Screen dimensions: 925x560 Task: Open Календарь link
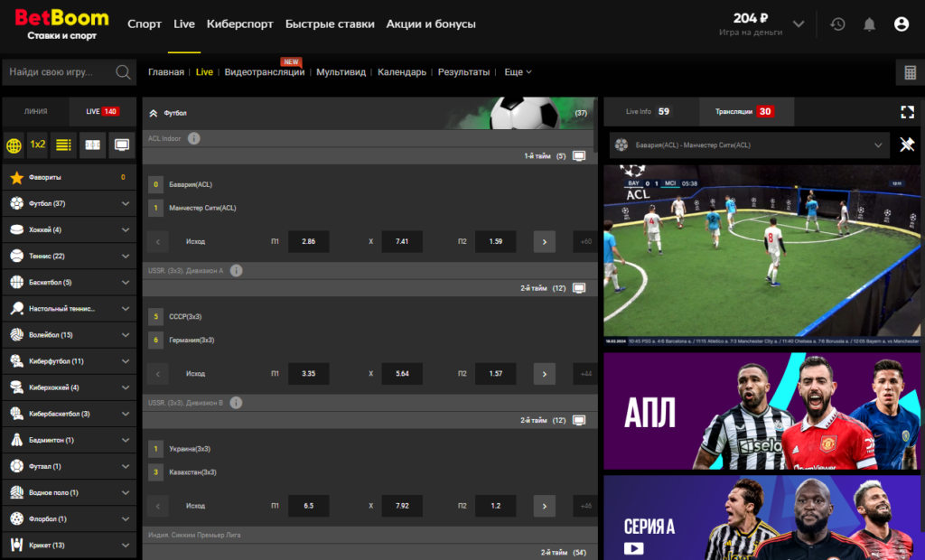402,72
